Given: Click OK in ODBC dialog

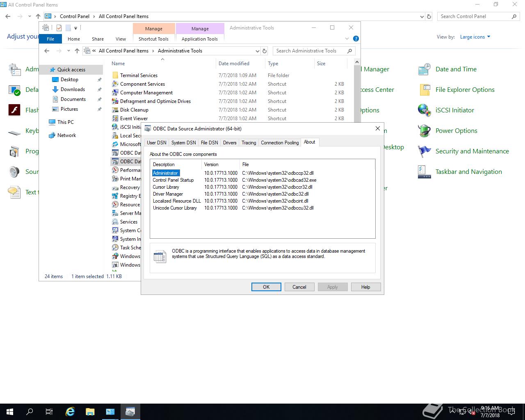Looking at the screenshot, I should pos(266,287).
